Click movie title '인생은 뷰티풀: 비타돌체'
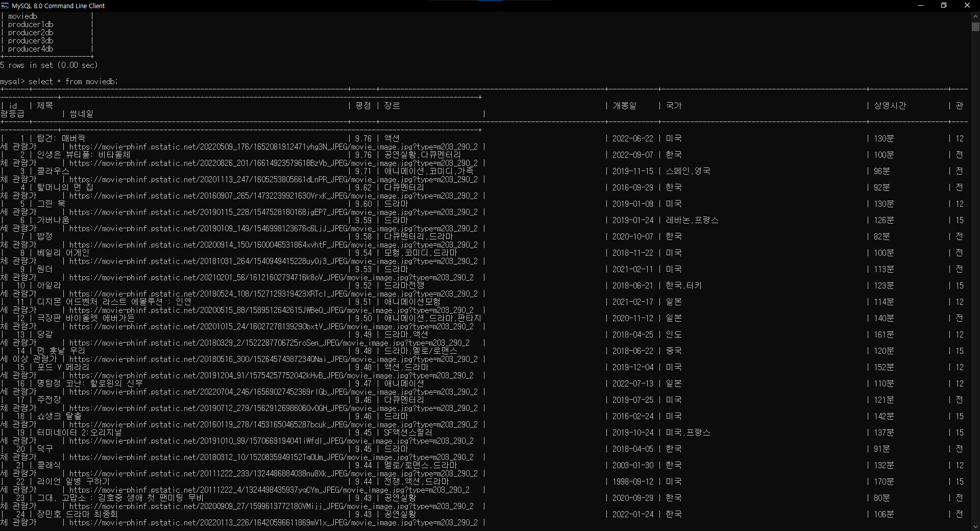Viewport: 980px width, 531px height. click(84, 155)
